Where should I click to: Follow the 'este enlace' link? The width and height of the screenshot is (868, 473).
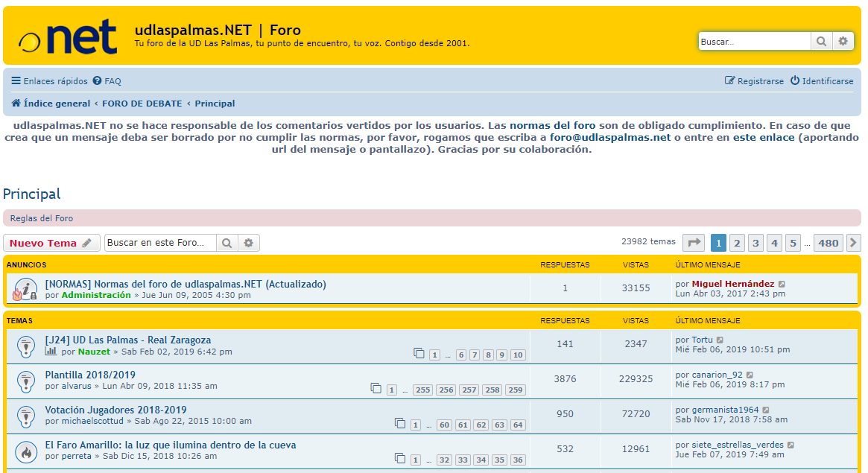(x=764, y=138)
